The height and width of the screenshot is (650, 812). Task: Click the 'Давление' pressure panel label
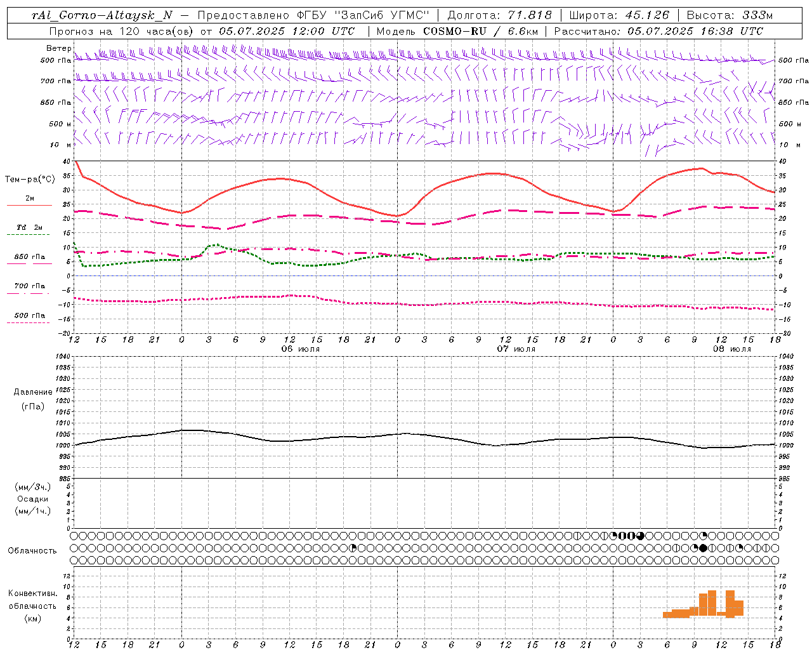[33, 392]
